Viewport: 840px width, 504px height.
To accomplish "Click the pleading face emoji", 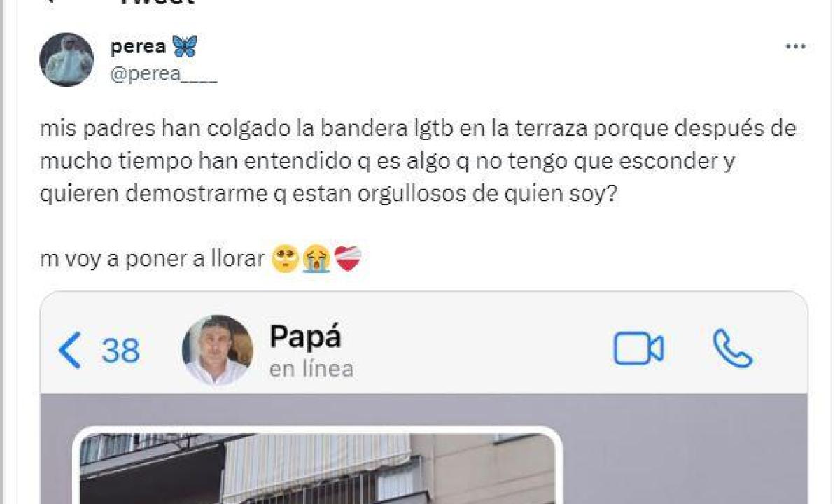I will pyautogui.click(x=286, y=259).
